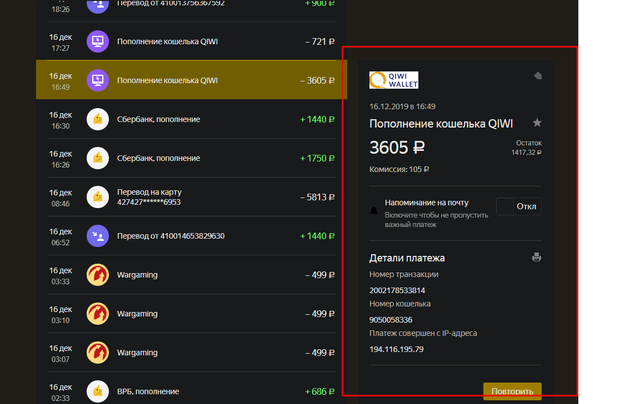Click Остаток 1417,32 ₽ balance
This screenshot has width=640, height=404.
(x=527, y=148)
